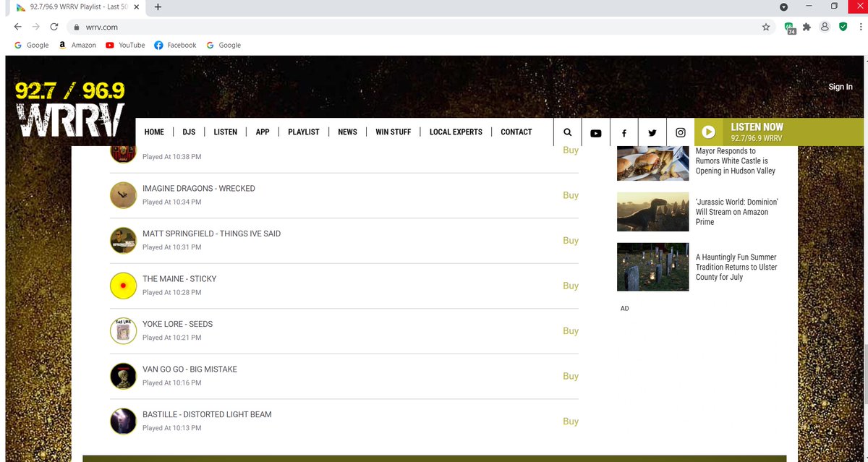This screenshot has height=462, width=868.
Task: Click the green shield extension icon
Action: pyautogui.click(x=843, y=27)
